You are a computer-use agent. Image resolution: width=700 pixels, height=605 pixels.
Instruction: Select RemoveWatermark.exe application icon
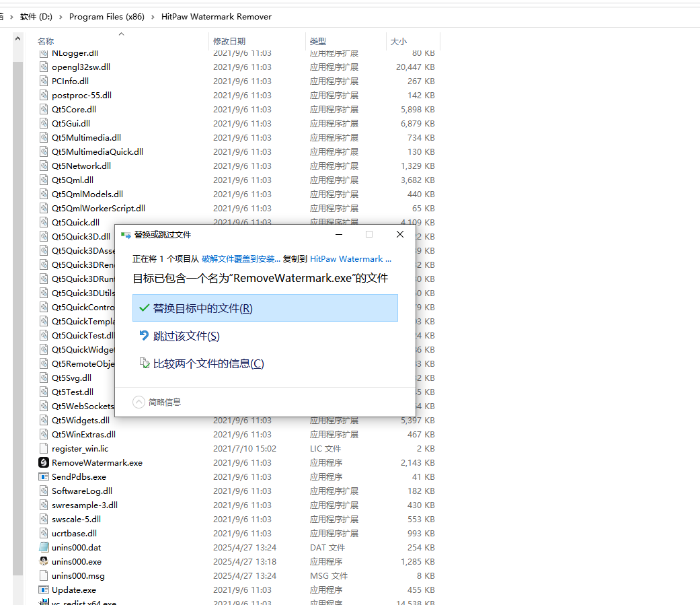(43, 462)
